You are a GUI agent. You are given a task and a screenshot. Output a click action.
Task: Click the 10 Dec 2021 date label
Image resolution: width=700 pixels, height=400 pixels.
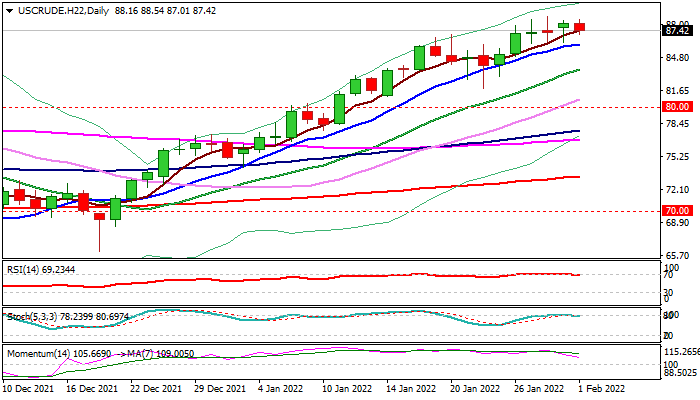[x=31, y=388]
